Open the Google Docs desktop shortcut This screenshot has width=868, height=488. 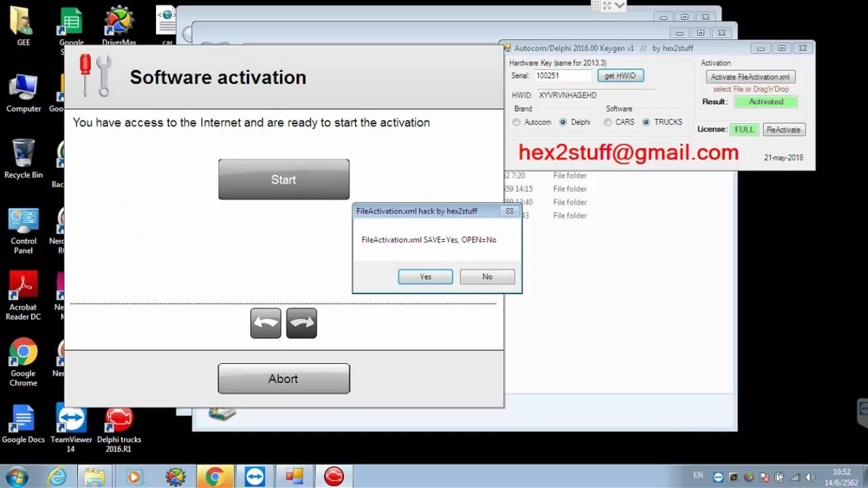[23, 424]
